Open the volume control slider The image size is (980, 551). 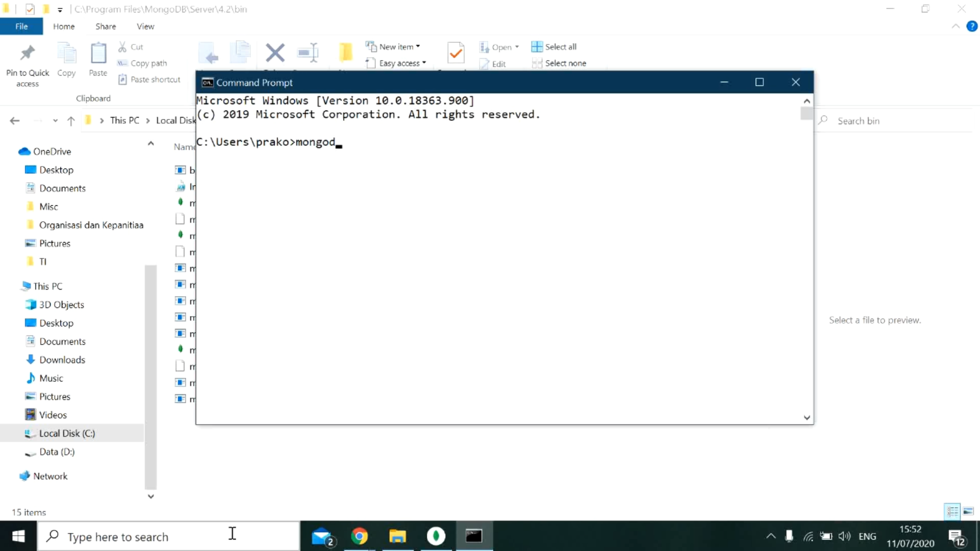(x=844, y=536)
